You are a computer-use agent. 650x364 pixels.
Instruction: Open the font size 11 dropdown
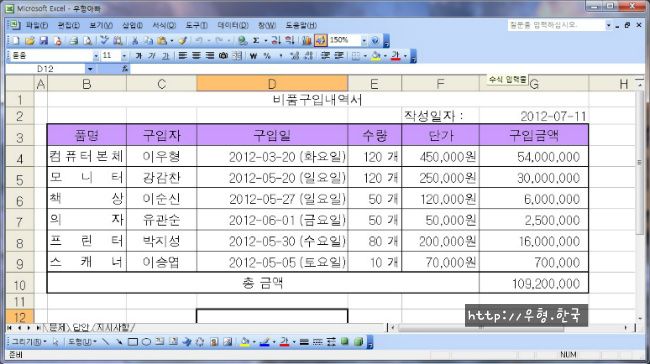tap(124, 56)
